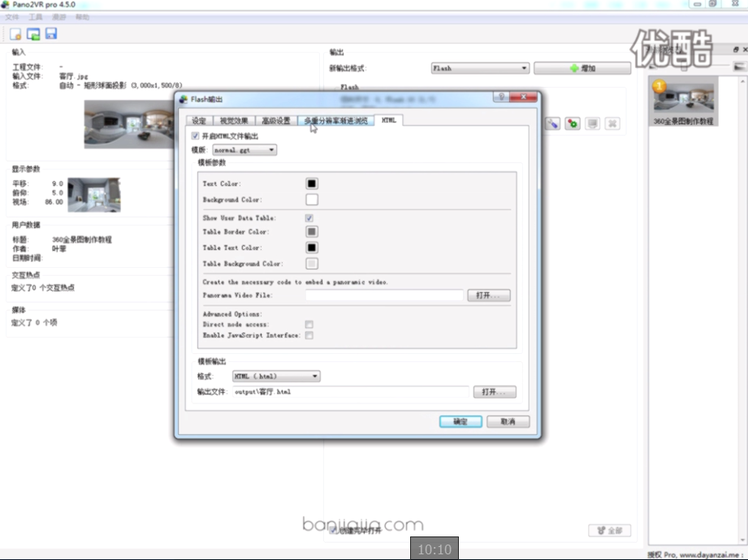This screenshot has width=748, height=560.
Task: Click the green gear generate output icon
Action: [x=573, y=124]
